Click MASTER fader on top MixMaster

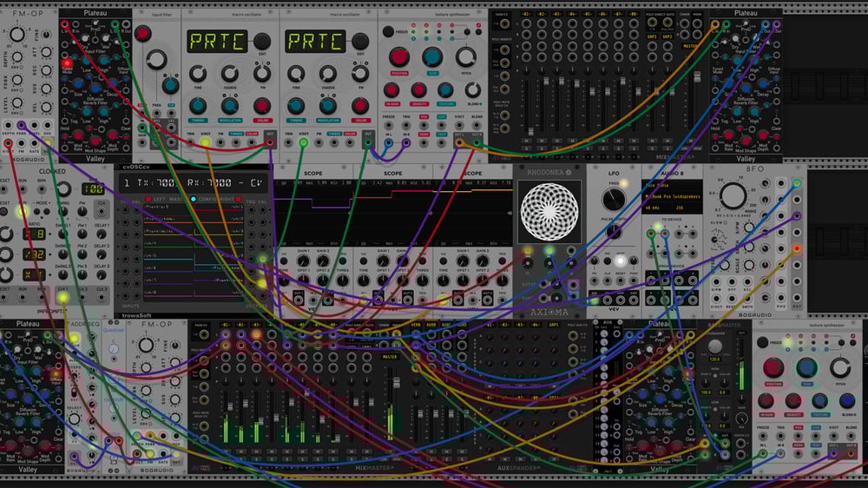click(697, 76)
